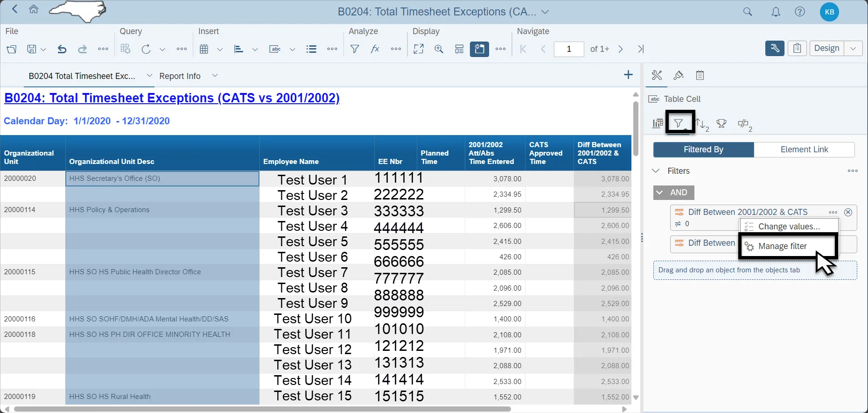This screenshot has width=868, height=413.
Task: Click the Design button
Action: [x=826, y=49]
